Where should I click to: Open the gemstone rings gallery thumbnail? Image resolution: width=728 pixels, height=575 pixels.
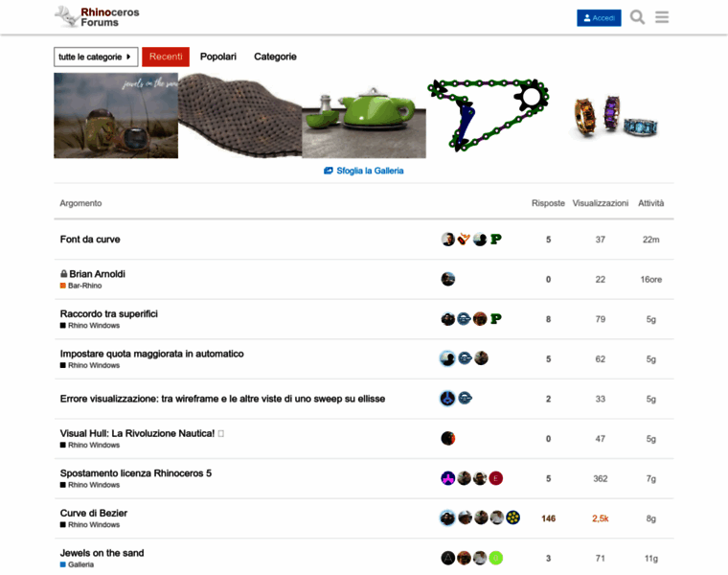click(x=612, y=116)
